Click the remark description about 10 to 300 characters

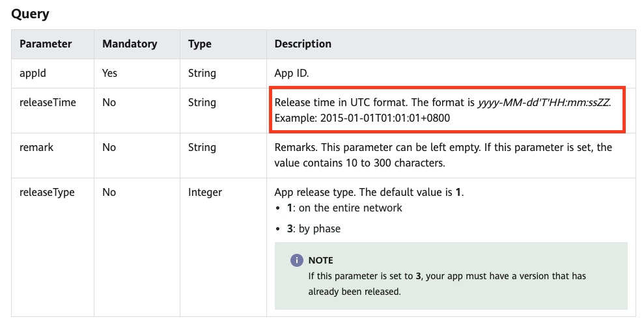pos(443,155)
